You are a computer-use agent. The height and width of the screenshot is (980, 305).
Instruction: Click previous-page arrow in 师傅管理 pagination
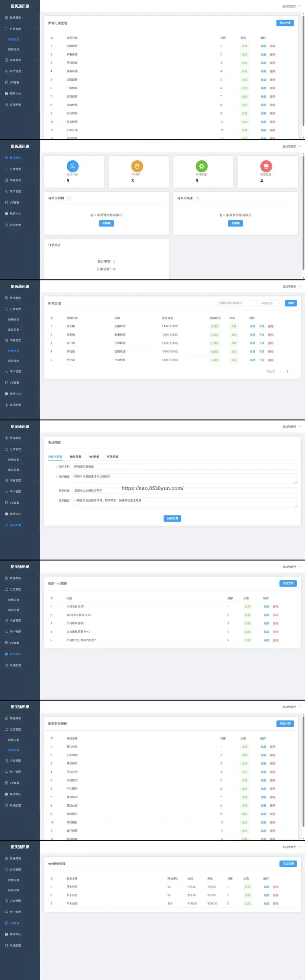(x=281, y=372)
